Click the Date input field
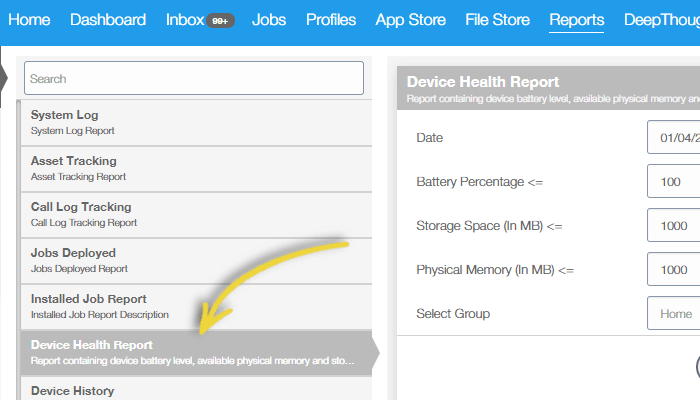This screenshot has height=400, width=700. [674, 137]
